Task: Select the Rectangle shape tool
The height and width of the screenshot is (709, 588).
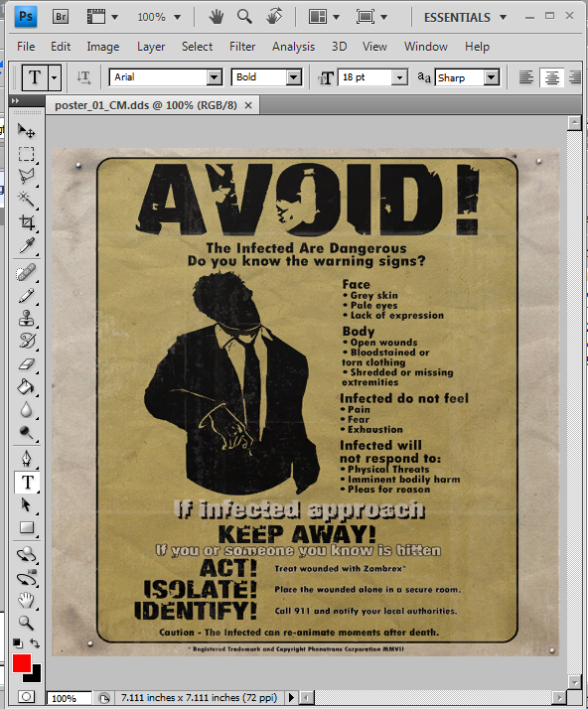Action: (x=26, y=527)
